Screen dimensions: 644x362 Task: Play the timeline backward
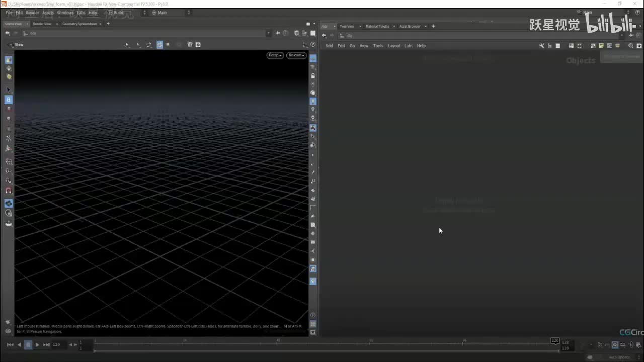point(20,344)
